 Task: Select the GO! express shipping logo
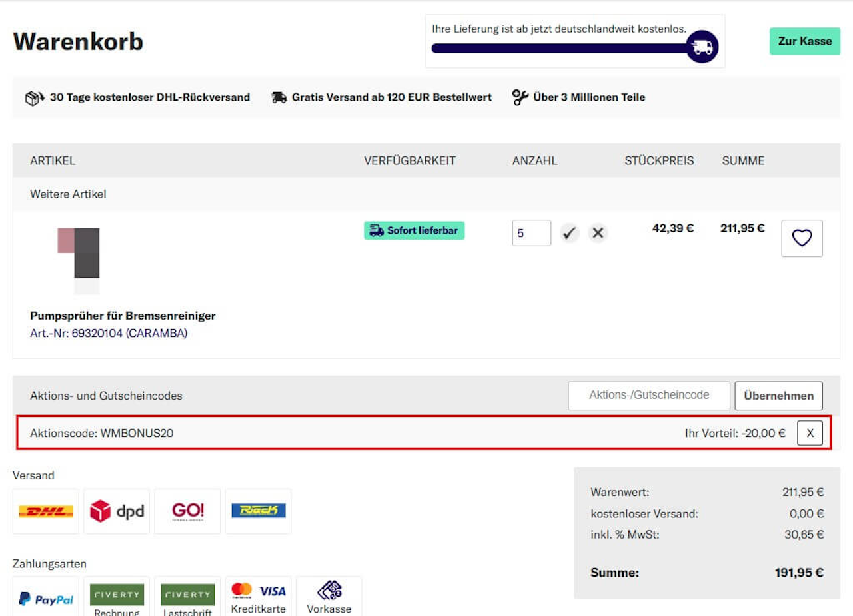(x=187, y=511)
